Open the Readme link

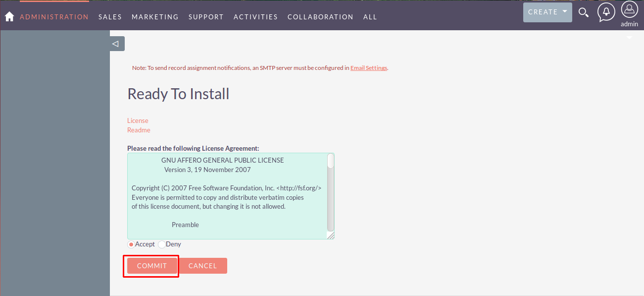point(139,130)
